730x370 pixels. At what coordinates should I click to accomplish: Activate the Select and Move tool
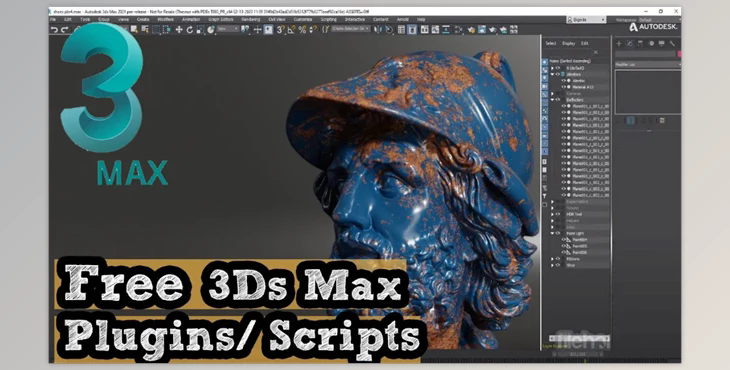[179, 29]
